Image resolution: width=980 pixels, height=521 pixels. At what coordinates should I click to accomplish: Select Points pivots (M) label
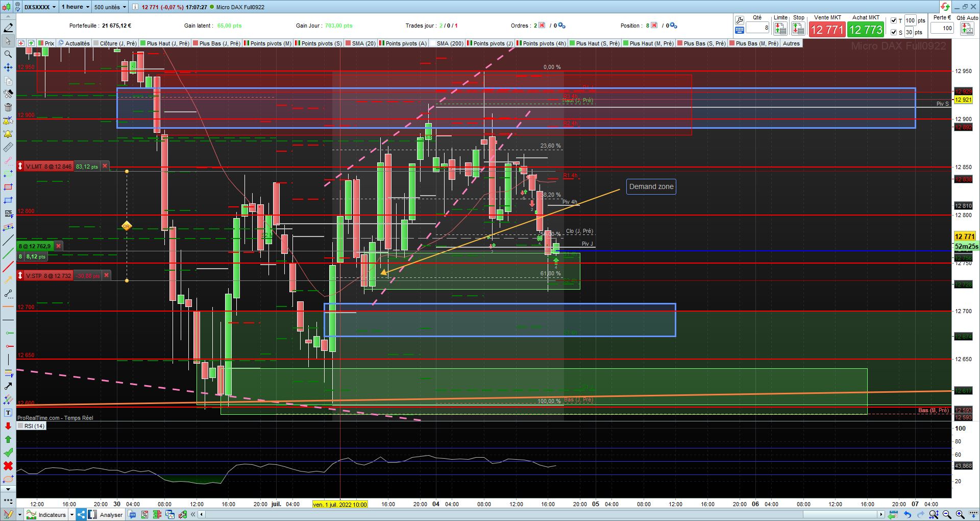pos(267,43)
